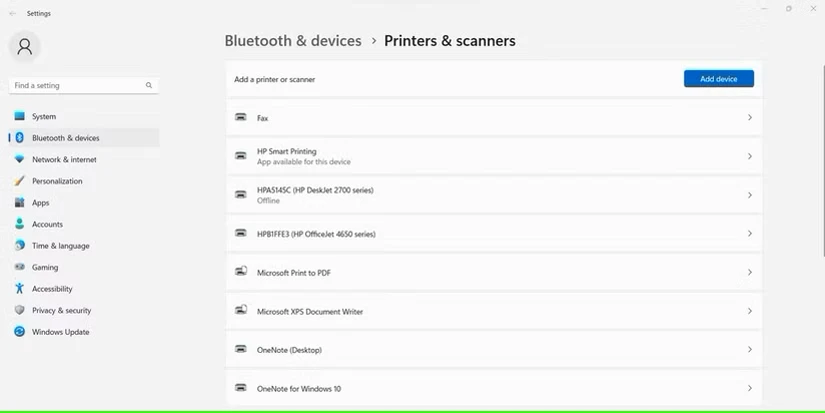Click the Find a setting search field
Screen dimensions: 825x413
point(84,85)
